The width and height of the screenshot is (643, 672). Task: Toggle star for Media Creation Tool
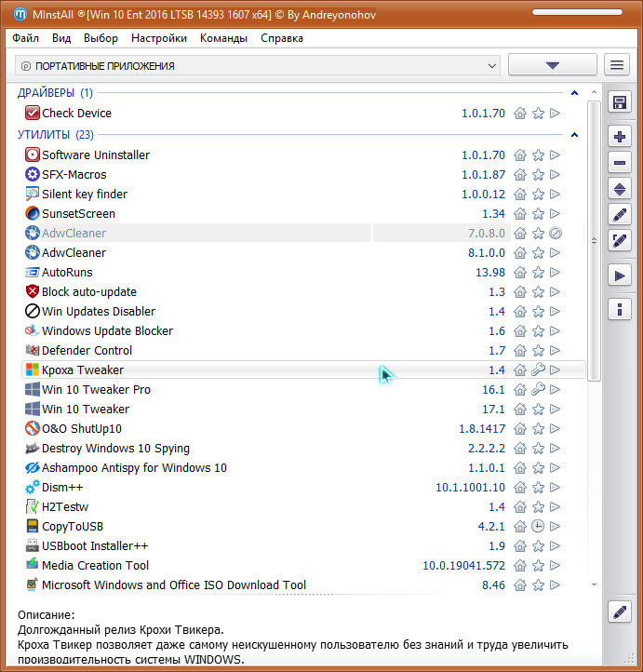tap(538, 566)
